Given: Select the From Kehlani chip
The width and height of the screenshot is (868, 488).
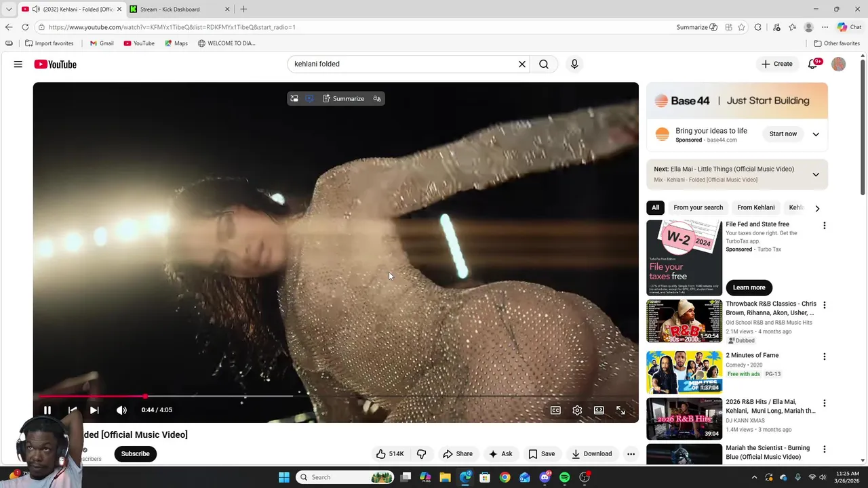Looking at the screenshot, I should (x=755, y=208).
